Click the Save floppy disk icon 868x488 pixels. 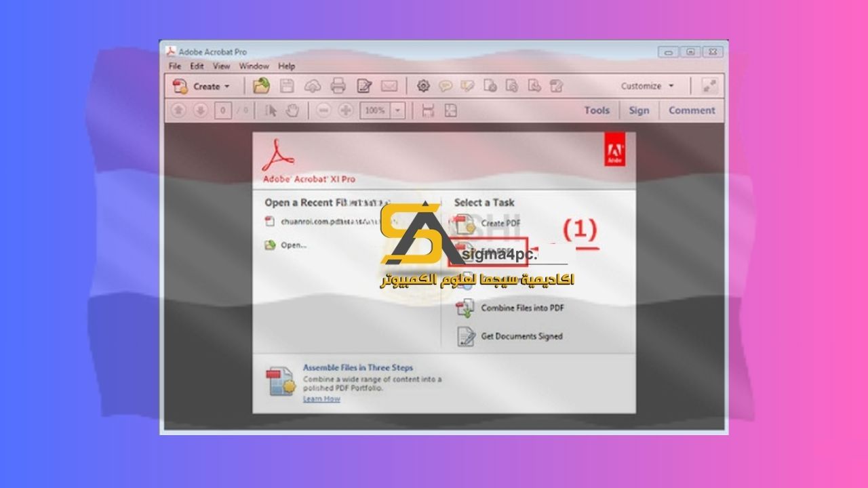pyautogui.click(x=288, y=86)
